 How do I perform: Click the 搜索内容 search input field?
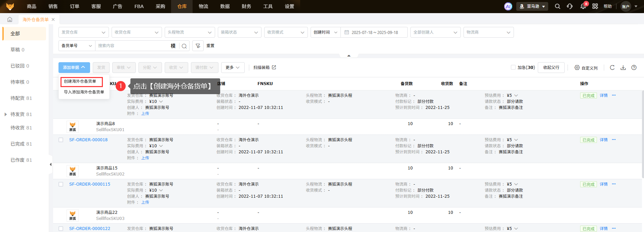coord(133,46)
